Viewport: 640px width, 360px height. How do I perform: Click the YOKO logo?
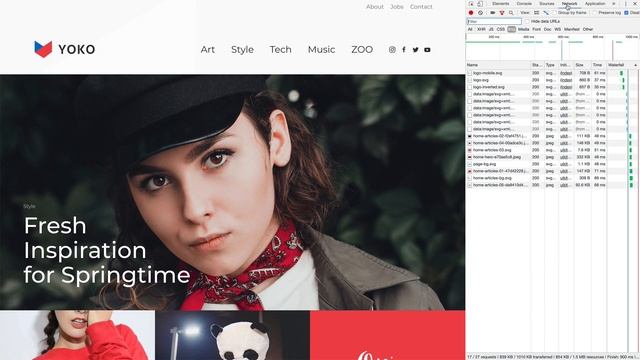click(64, 49)
